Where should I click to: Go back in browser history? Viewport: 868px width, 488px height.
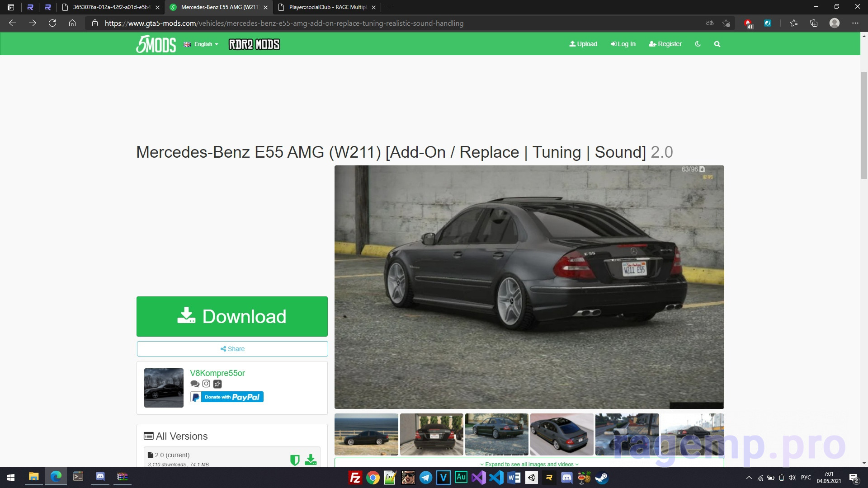click(13, 23)
